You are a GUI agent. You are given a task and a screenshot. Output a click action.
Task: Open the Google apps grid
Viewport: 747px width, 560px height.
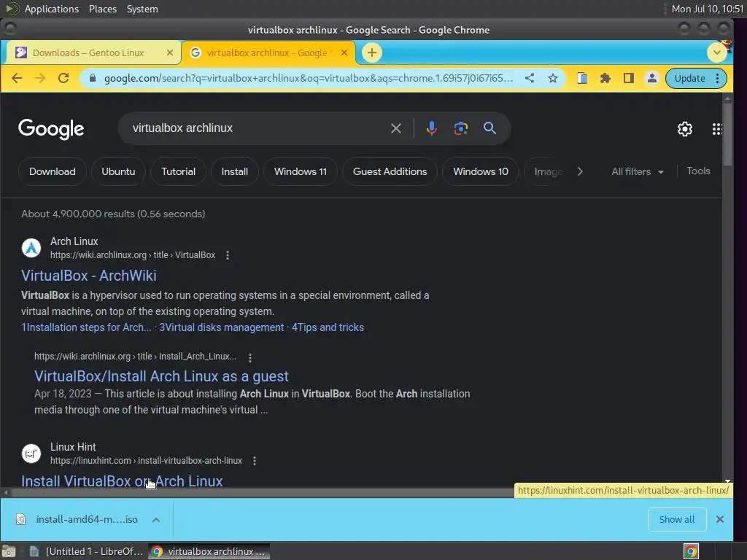click(x=717, y=129)
